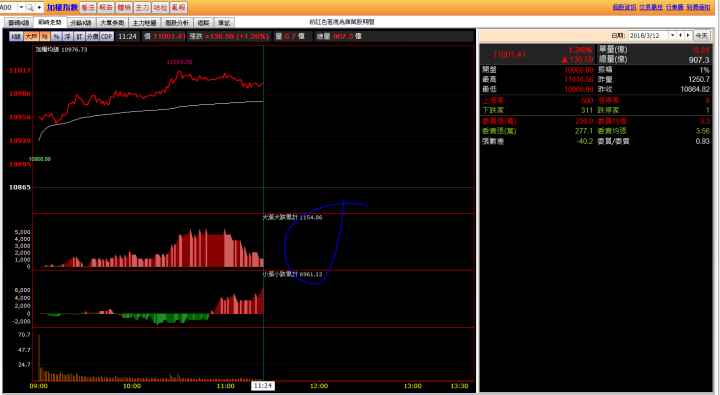Image resolution: width=720 pixels, height=395 pixels.
Task: Click the 主力 toolbar button
Action: [142, 7]
